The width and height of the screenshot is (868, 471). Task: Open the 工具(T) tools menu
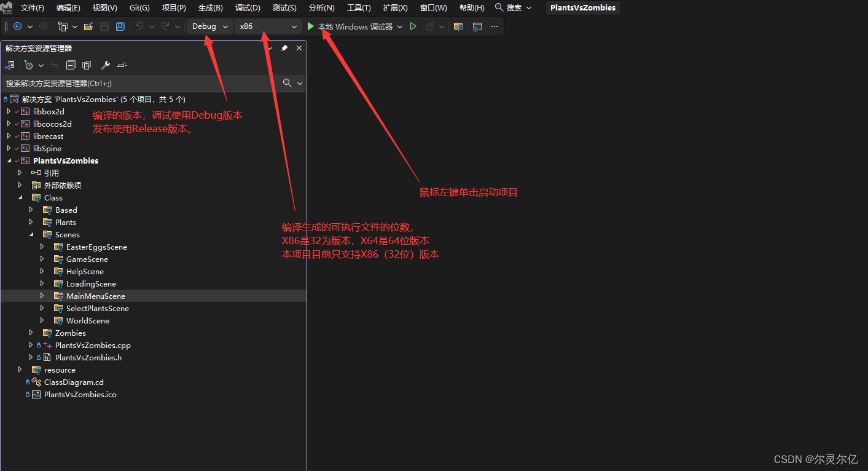359,8
